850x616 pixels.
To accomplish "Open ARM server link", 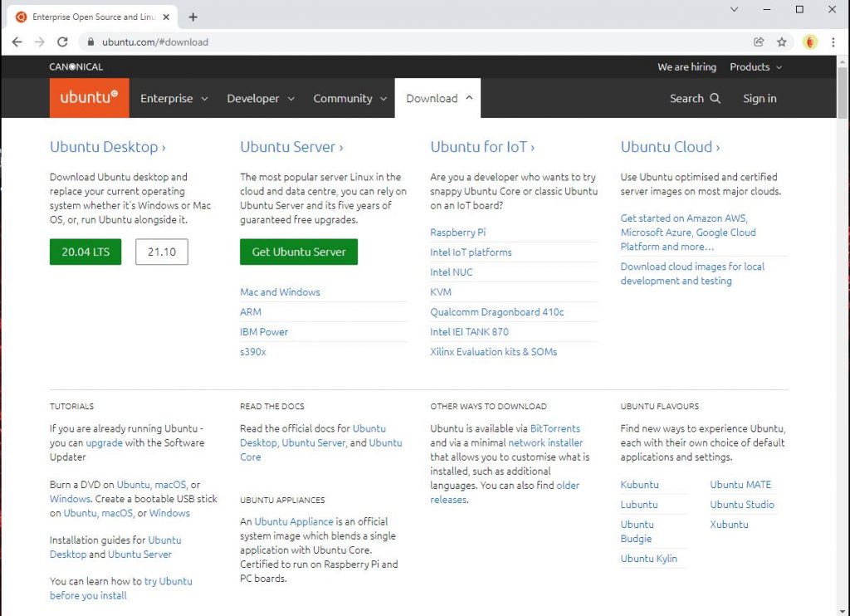I will point(251,312).
